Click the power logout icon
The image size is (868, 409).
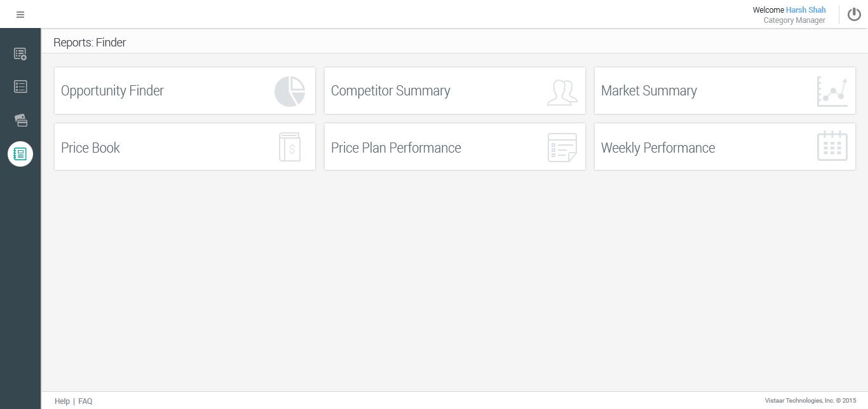click(x=854, y=14)
